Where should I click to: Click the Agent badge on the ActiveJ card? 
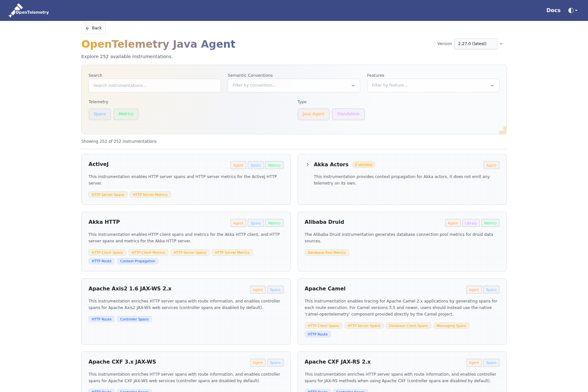[238, 165]
